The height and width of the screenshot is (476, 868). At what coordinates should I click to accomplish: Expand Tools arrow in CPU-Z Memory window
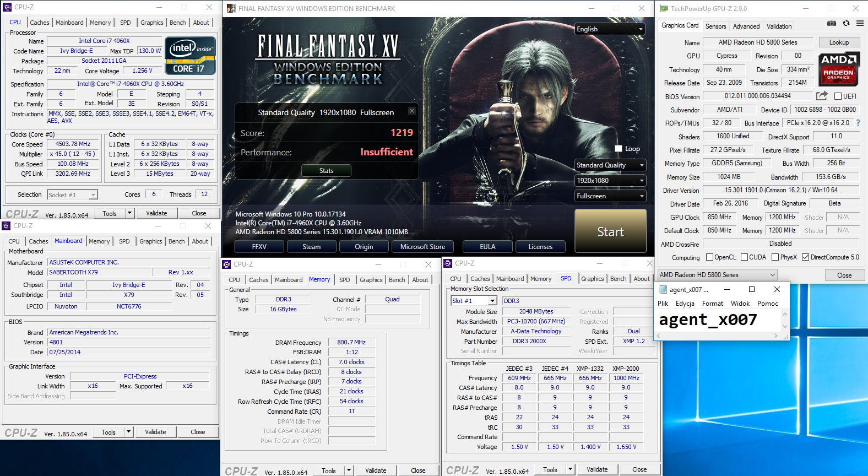tap(349, 470)
